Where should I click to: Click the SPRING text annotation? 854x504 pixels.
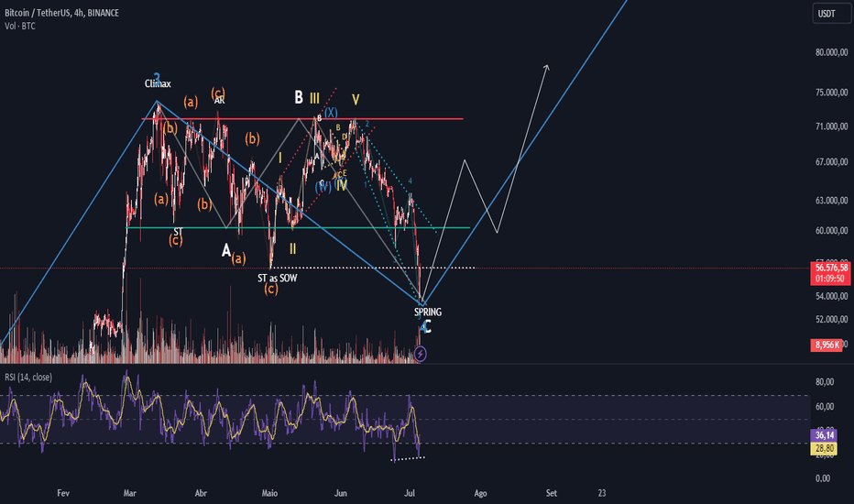pos(428,312)
